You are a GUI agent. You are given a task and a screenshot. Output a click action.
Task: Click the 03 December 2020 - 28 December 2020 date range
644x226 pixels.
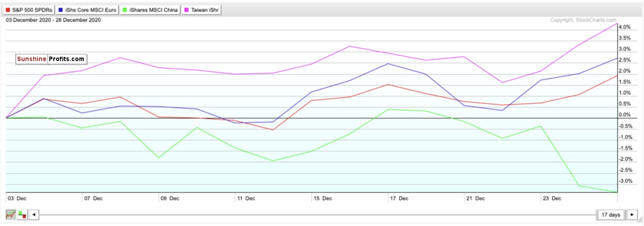click(53, 20)
